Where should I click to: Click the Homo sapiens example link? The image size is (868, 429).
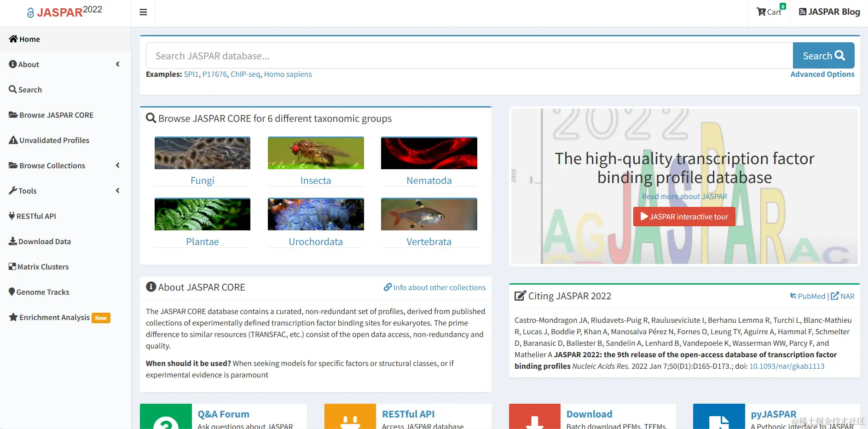point(288,74)
